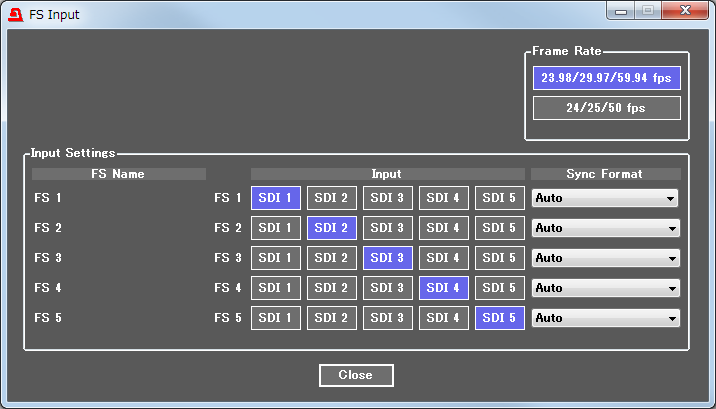Assign SDI 2 input to FS 5

point(331,318)
